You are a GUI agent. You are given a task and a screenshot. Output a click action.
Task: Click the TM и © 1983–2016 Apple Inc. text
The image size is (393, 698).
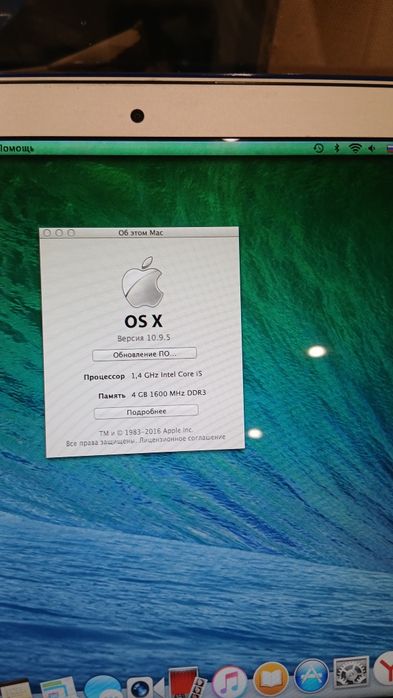[x=146, y=431]
